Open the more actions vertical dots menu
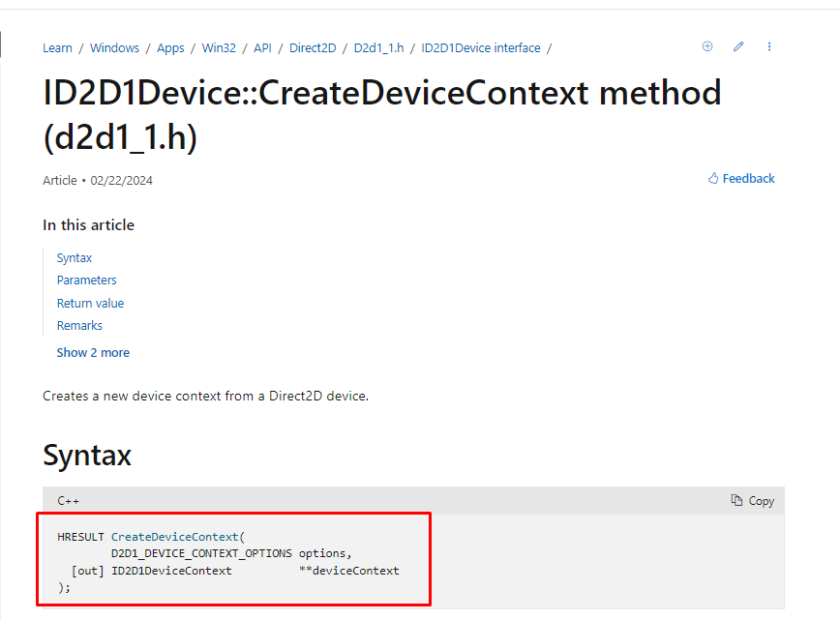The height and width of the screenshot is (620, 840). click(769, 46)
